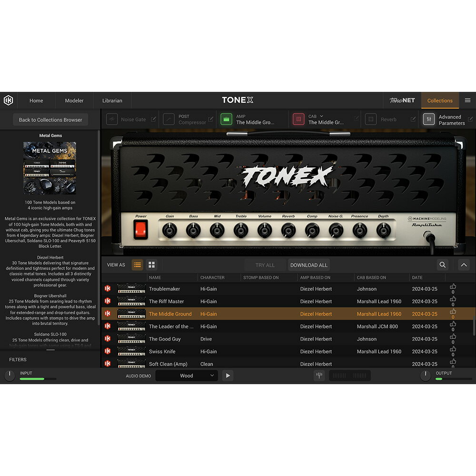
Task: Flip the red amp Power switch
Action: coord(140,229)
